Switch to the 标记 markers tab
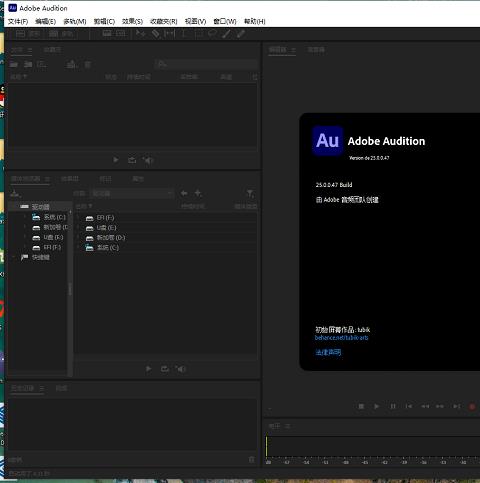 click(x=105, y=179)
